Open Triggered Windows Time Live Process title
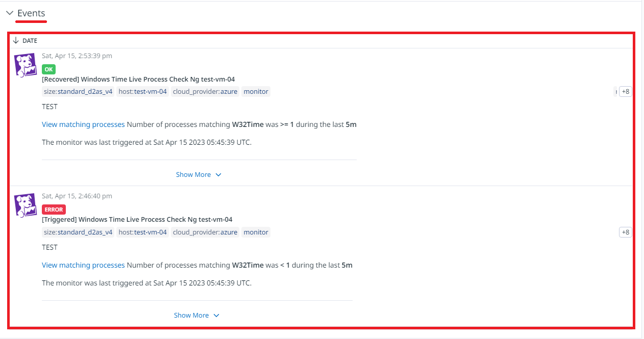Viewport: 644px width, 339px height. pyautogui.click(x=137, y=220)
